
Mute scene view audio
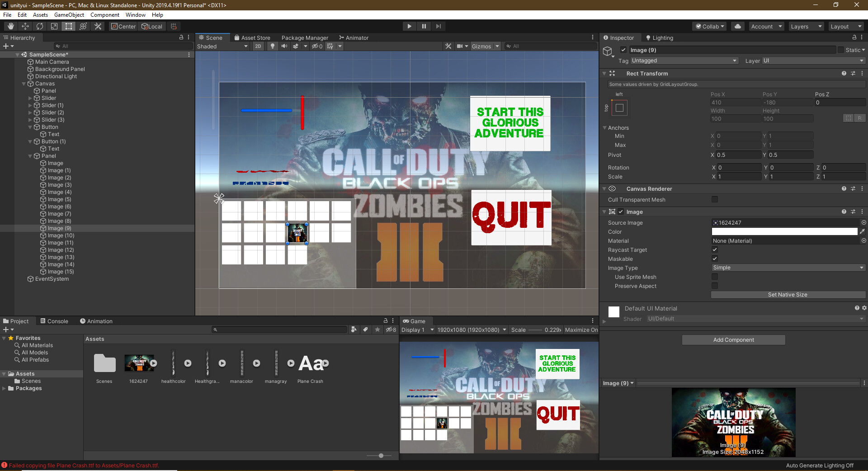[284, 46]
